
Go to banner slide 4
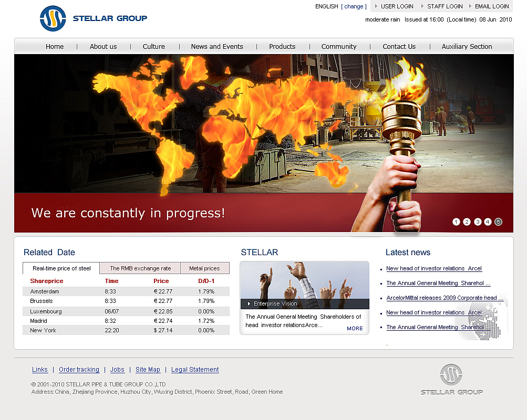click(x=488, y=222)
